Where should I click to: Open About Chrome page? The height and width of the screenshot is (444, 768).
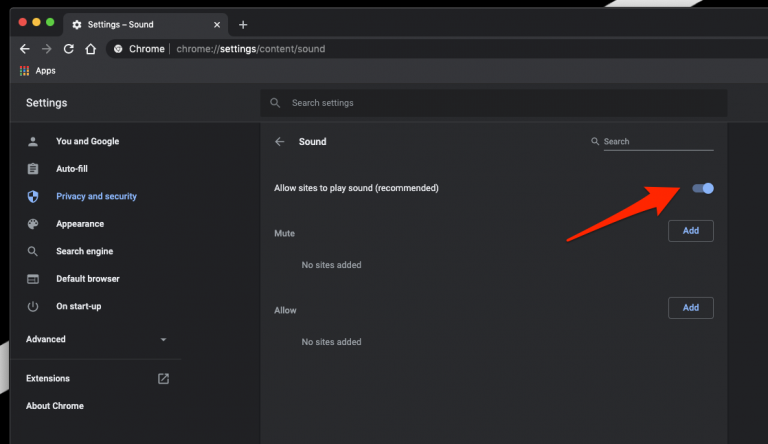(55, 406)
